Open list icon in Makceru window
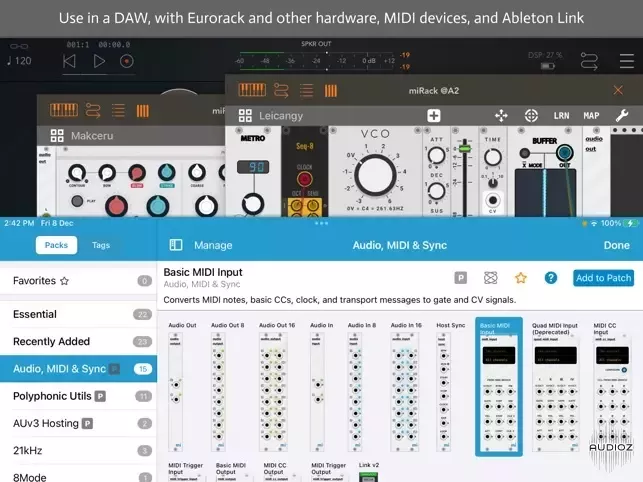 tap(118, 110)
